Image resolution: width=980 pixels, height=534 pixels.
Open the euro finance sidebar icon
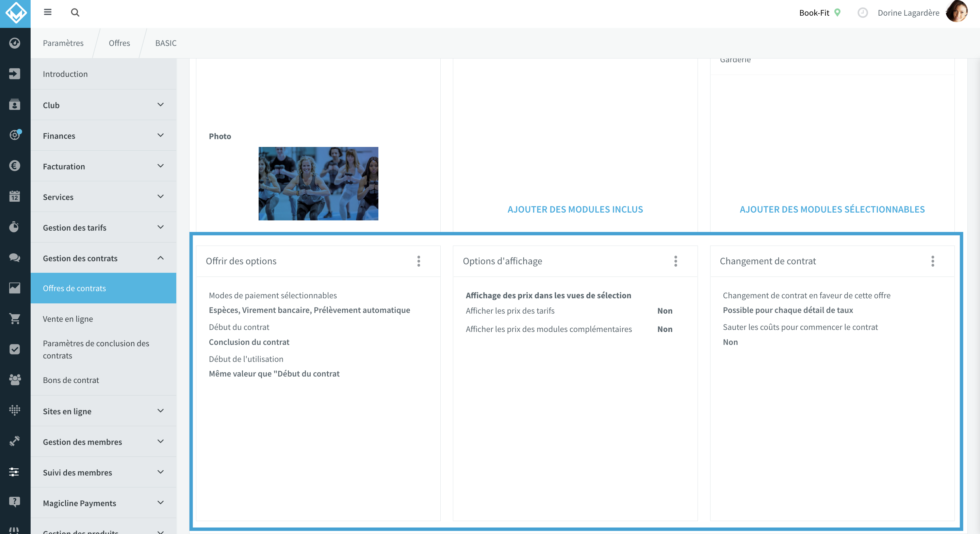tap(15, 165)
